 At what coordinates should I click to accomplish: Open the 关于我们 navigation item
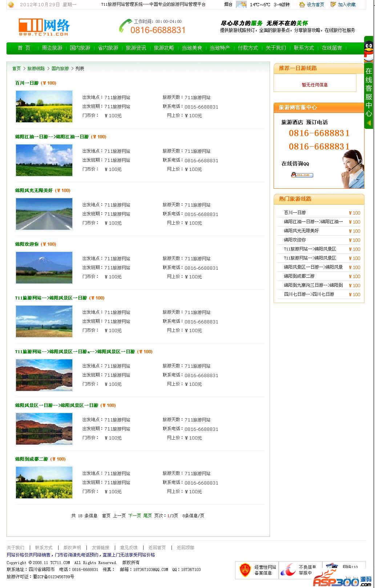coord(276,48)
